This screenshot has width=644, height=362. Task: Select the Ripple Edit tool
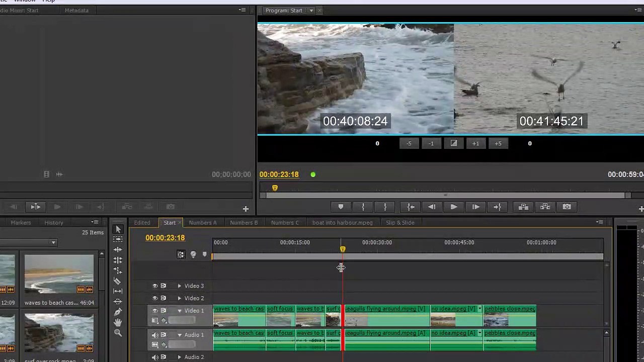118,250
